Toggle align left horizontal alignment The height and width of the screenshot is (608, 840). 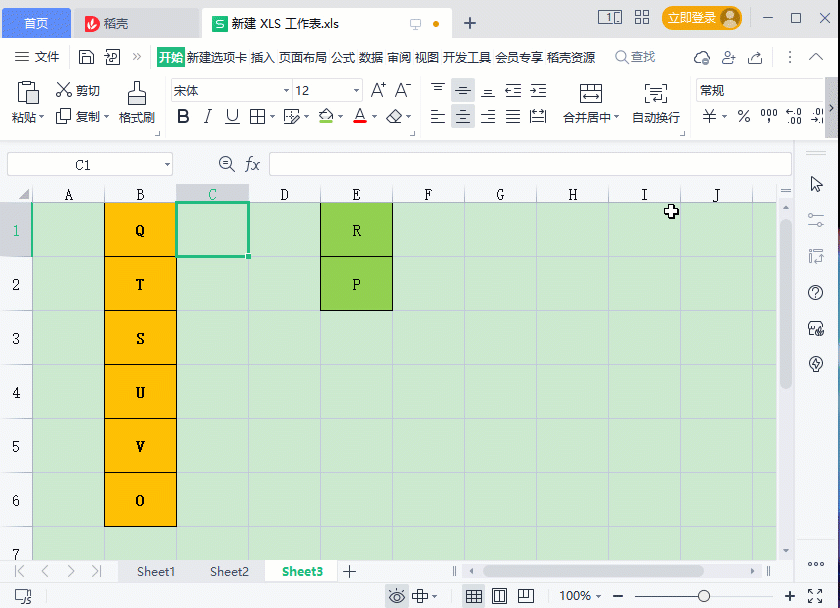(438, 116)
